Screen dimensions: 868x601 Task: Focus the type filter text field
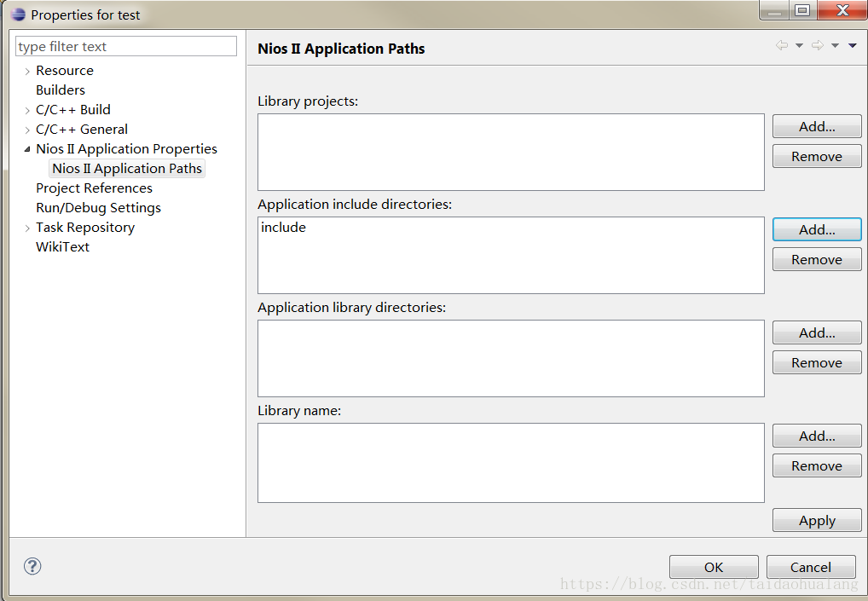tap(126, 47)
